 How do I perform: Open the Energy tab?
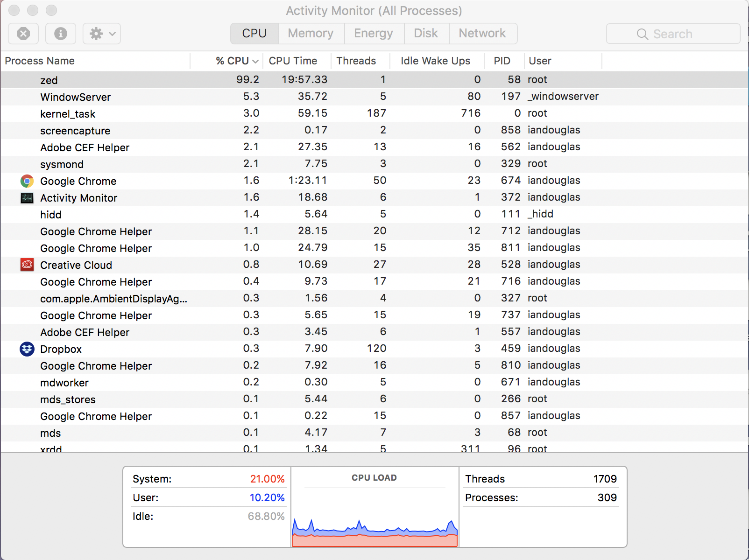point(374,34)
